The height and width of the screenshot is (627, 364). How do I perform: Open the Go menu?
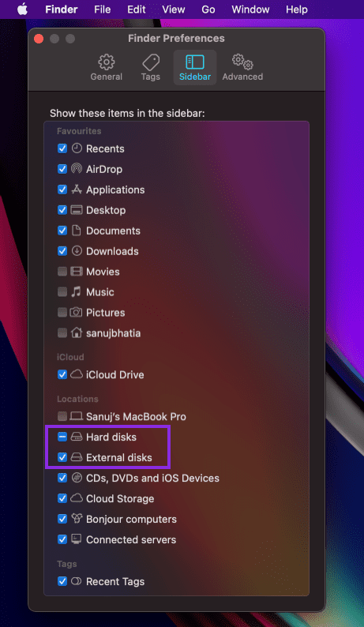tap(208, 9)
